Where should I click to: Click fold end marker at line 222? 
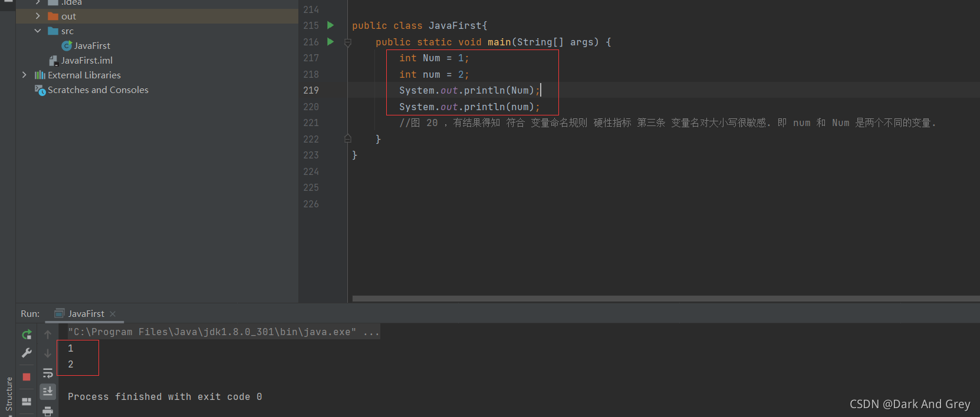[348, 138]
